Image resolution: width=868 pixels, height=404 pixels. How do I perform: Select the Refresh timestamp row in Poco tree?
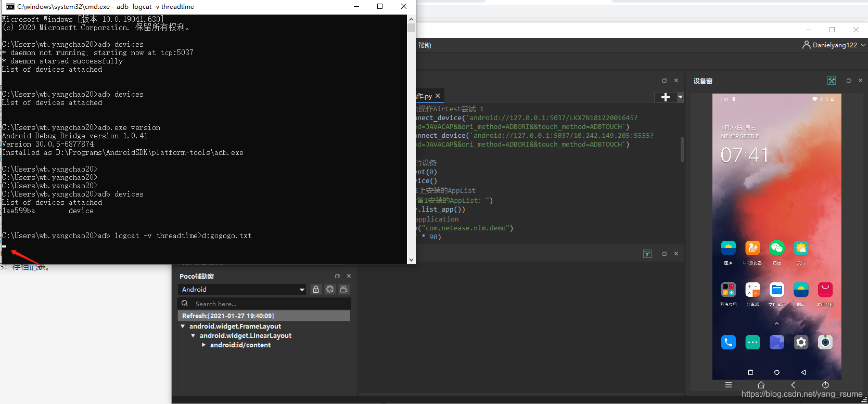[x=264, y=316]
